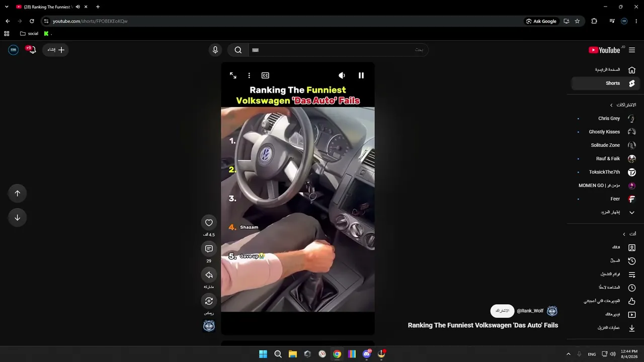Open the YouTube account avatar menu
This screenshot has height=362, width=644.
pos(14,50)
